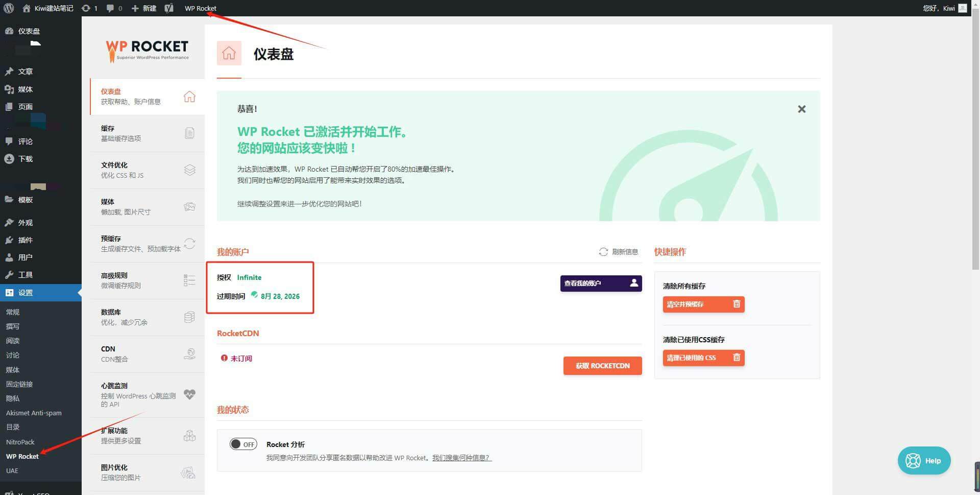This screenshot has height=495, width=980.
Task: Open CDN整合 tab
Action: [x=148, y=353]
